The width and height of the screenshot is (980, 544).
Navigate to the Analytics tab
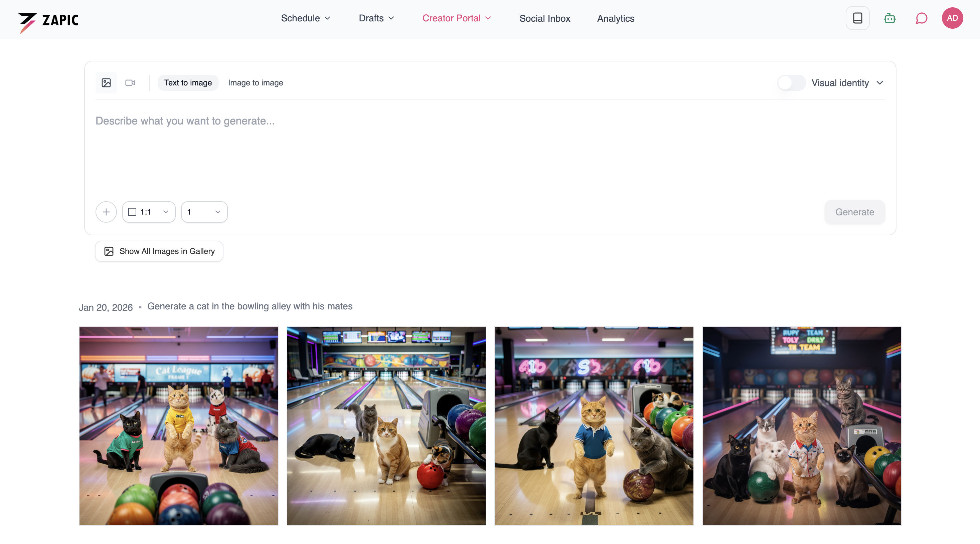click(x=615, y=18)
